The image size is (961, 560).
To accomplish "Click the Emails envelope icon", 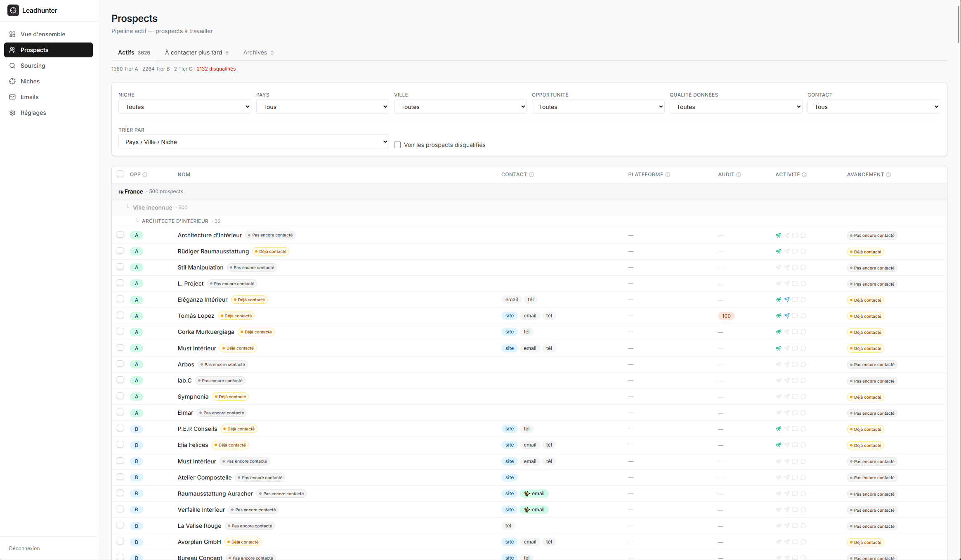I will (12, 97).
